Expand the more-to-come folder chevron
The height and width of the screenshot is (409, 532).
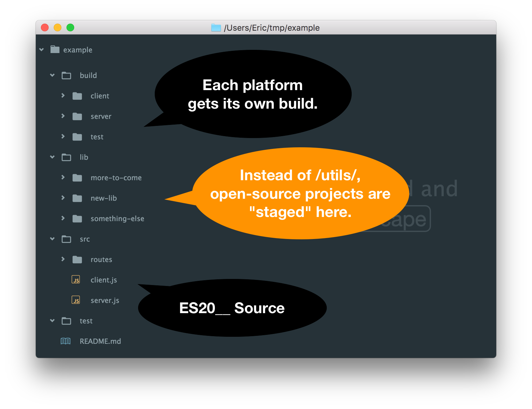(x=63, y=177)
